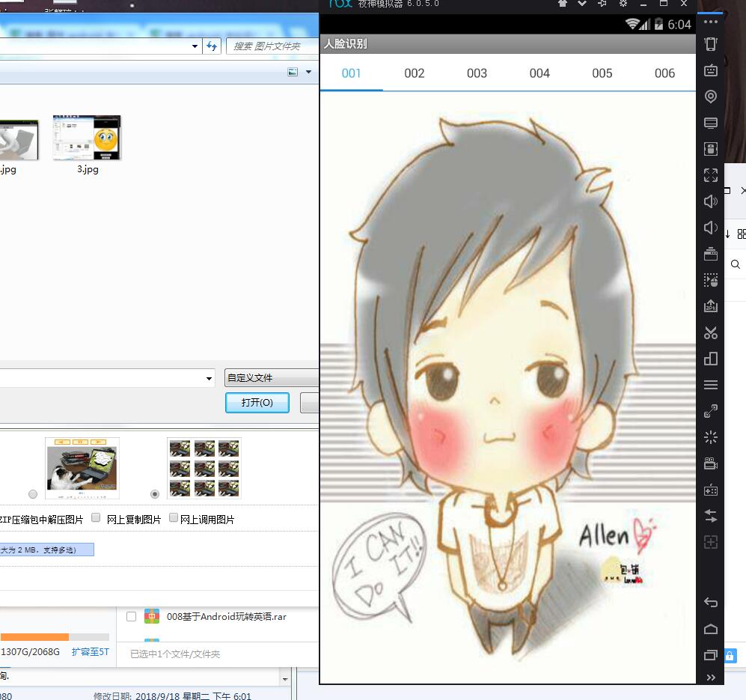Tap the Android home icon

click(x=711, y=629)
